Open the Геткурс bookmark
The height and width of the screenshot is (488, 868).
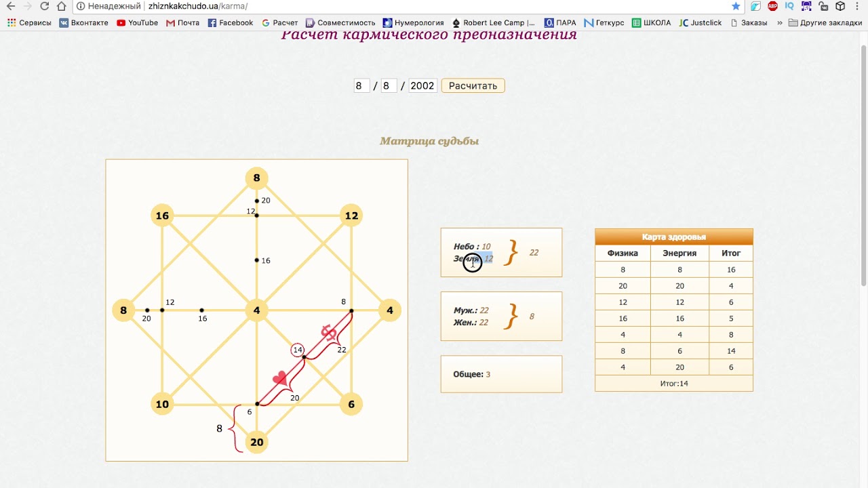[x=604, y=22]
